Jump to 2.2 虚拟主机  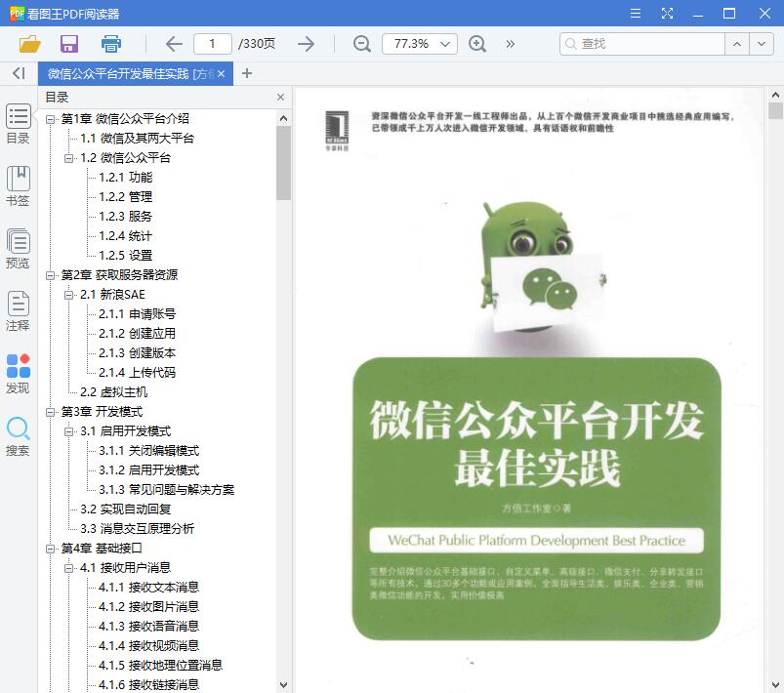pos(113,392)
